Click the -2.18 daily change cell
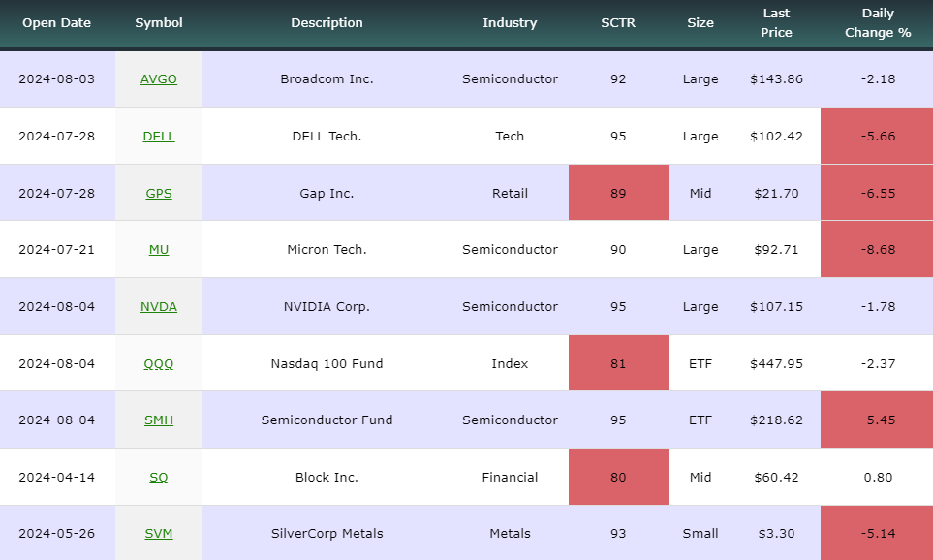 pyautogui.click(x=878, y=79)
